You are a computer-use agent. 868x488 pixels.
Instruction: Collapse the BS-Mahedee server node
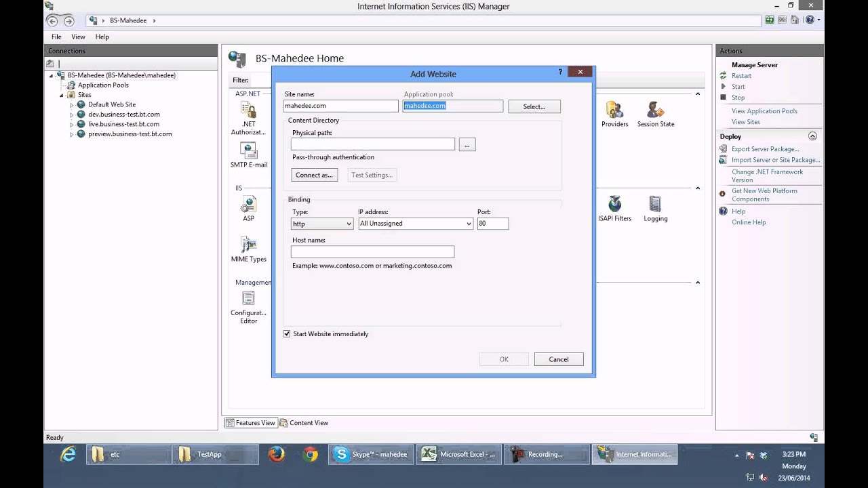[51, 76]
